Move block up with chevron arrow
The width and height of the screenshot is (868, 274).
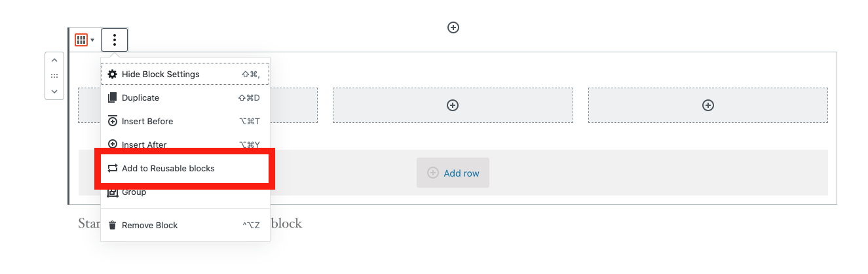54,61
